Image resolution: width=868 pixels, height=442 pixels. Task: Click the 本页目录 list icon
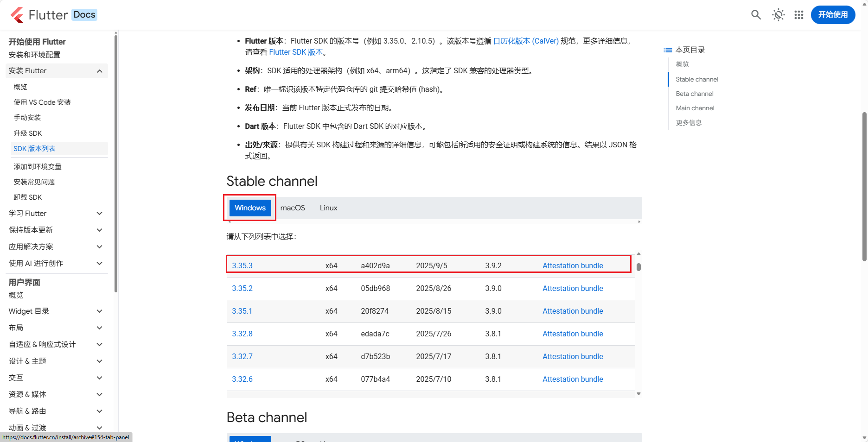[668, 50]
